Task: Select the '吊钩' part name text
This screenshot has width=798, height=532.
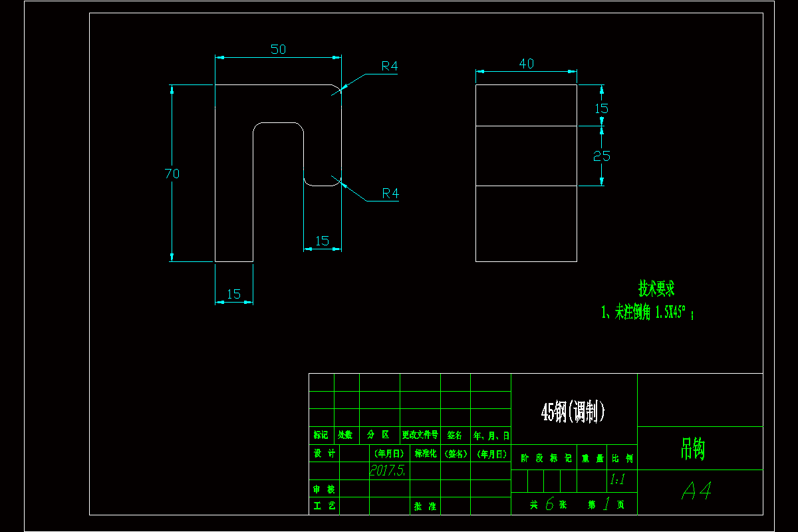Action: pos(692,450)
